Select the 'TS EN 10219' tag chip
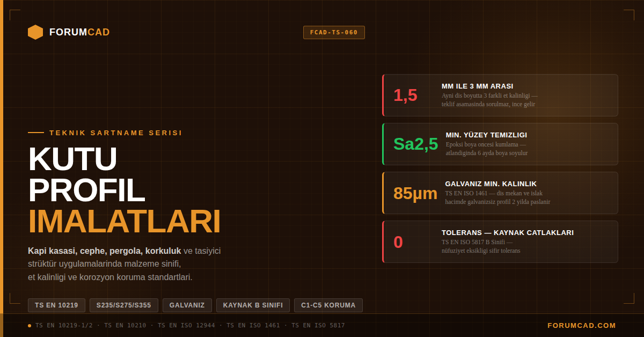 56,305
